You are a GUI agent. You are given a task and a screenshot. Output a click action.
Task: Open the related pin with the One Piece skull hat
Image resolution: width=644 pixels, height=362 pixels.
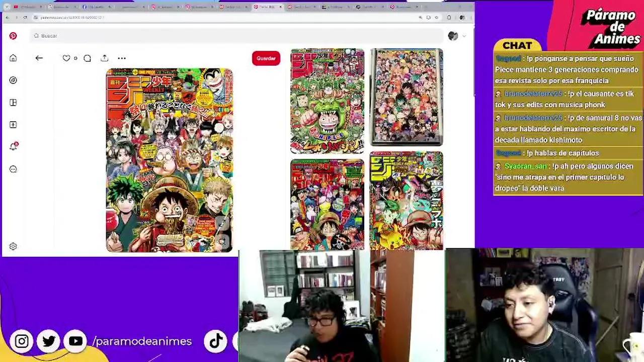pyautogui.click(x=327, y=205)
